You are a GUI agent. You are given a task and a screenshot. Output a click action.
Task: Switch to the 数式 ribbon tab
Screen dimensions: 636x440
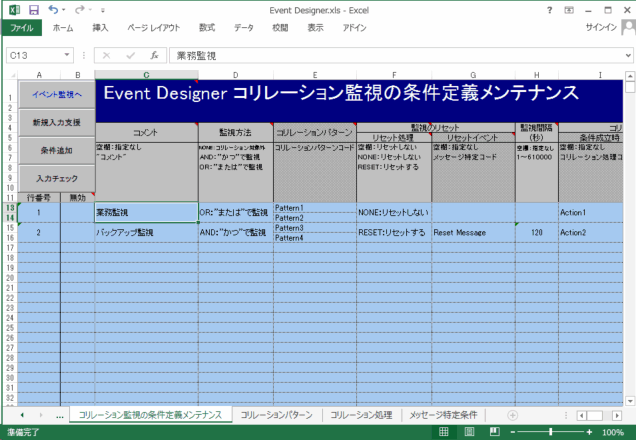pyautogui.click(x=207, y=28)
